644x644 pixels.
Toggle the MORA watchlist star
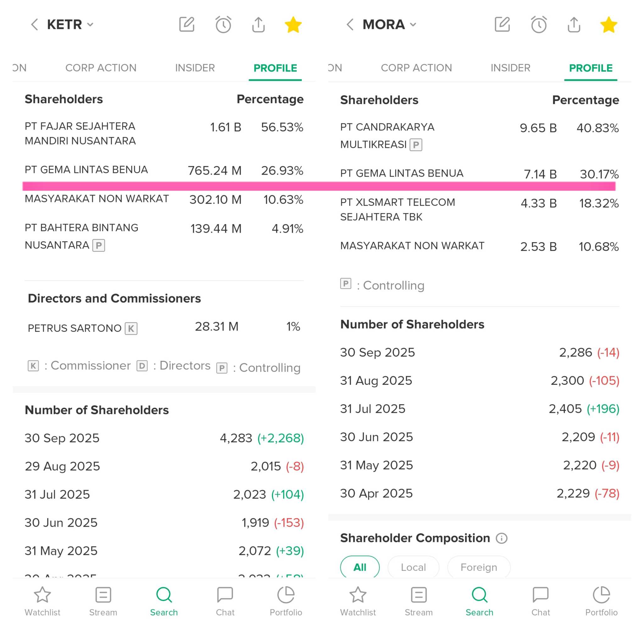(x=609, y=24)
